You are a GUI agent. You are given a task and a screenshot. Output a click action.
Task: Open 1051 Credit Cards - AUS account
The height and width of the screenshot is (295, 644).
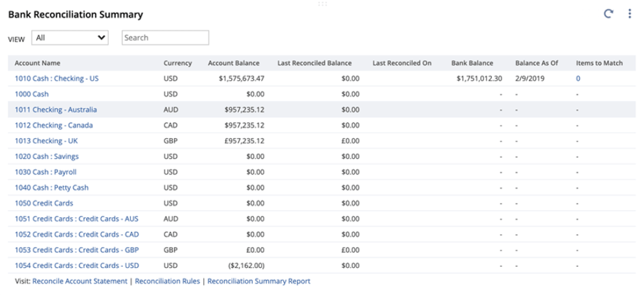[x=77, y=219]
